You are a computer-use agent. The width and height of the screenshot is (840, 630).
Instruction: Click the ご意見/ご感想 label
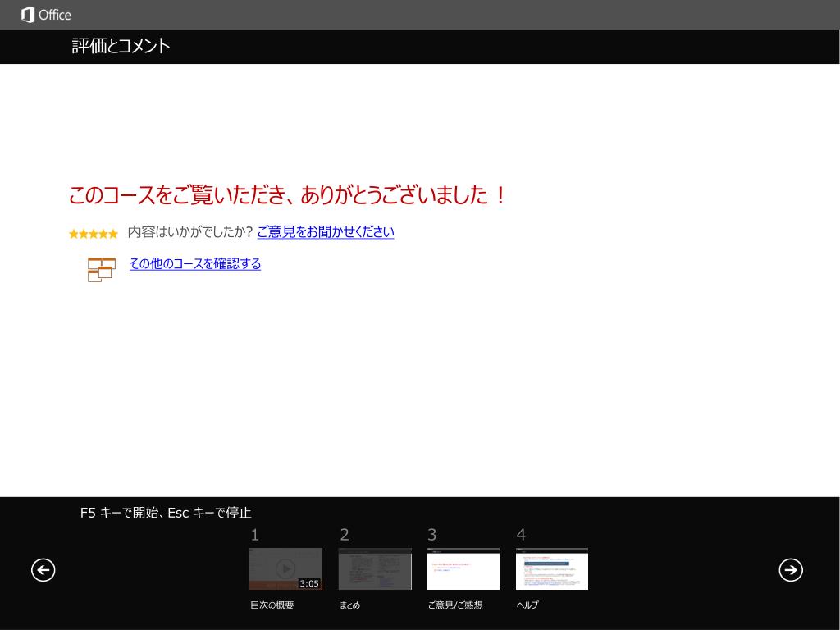pos(455,605)
